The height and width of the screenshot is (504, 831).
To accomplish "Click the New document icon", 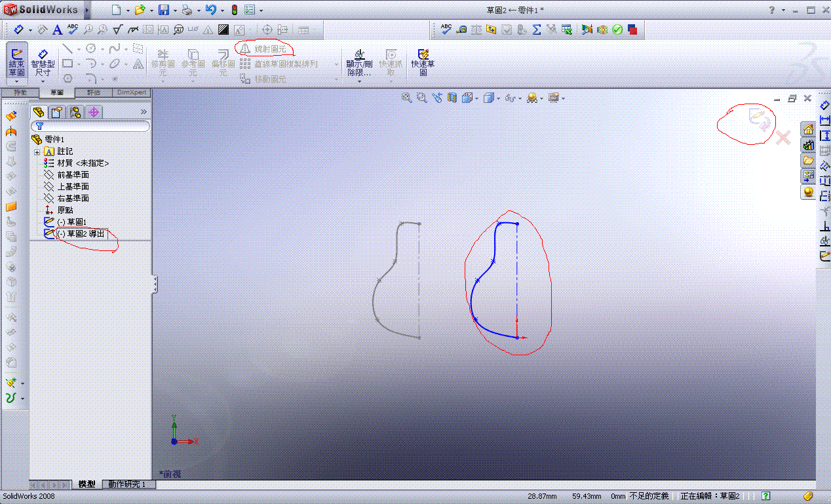I will click(116, 10).
